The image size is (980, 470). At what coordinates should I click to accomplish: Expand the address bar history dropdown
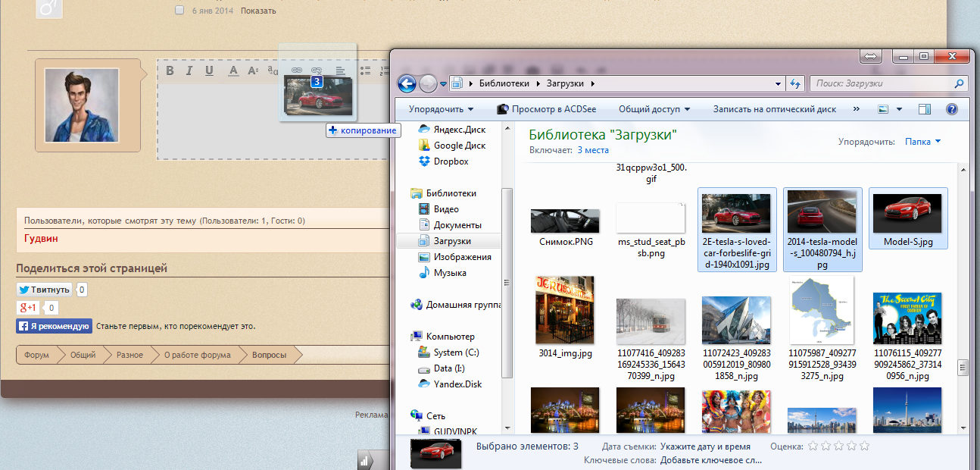tap(778, 83)
